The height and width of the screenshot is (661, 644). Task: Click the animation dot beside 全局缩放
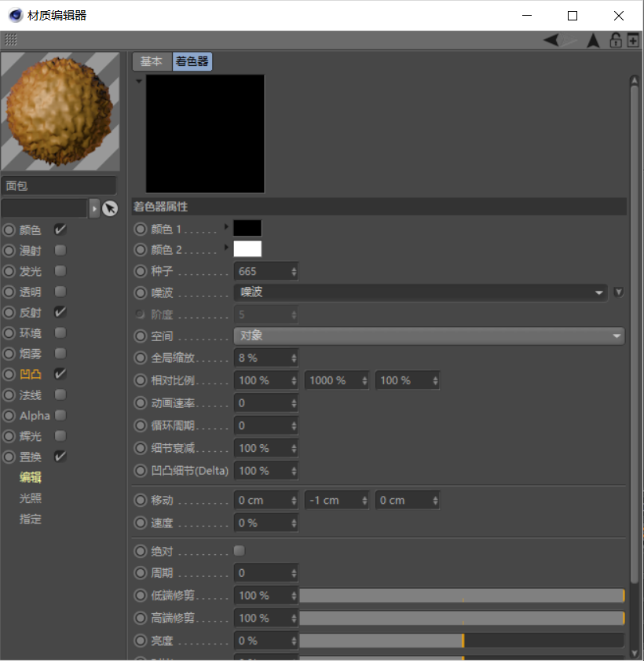[x=141, y=358]
